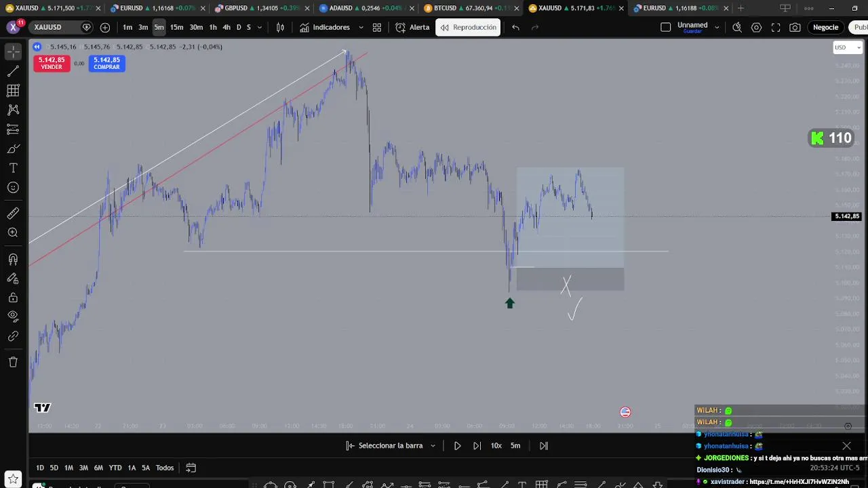The width and height of the screenshot is (868, 488).
Task: Open Seleccionar la barra dropdown
Action: pyautogui.click(x=391, y=445)
